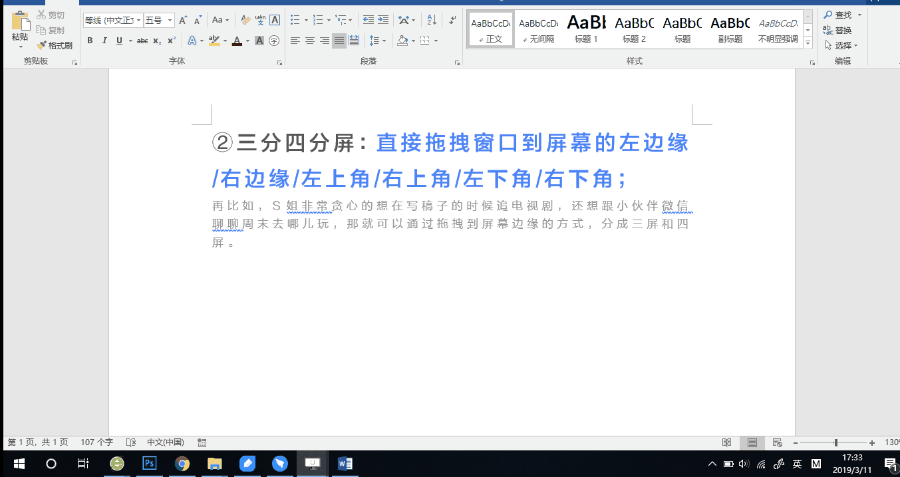Click Increase Indent icon

click(383, 20)
